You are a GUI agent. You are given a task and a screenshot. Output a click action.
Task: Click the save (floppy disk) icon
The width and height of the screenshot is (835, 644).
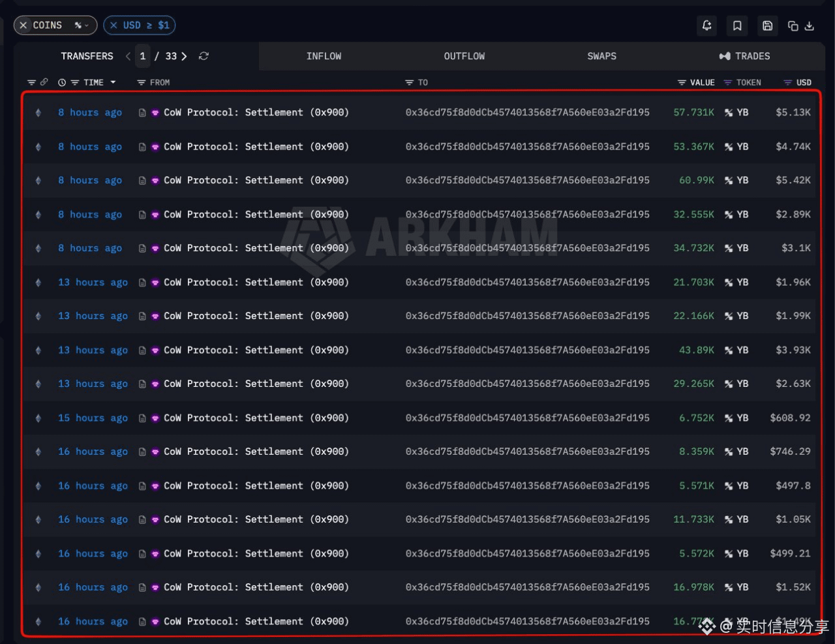pyautogui.click(x=768, y=25)
